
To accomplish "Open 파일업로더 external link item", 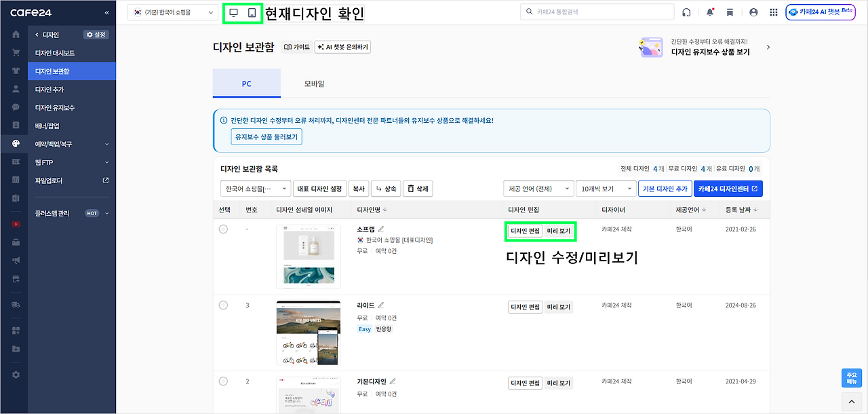I will click(72, 181).
